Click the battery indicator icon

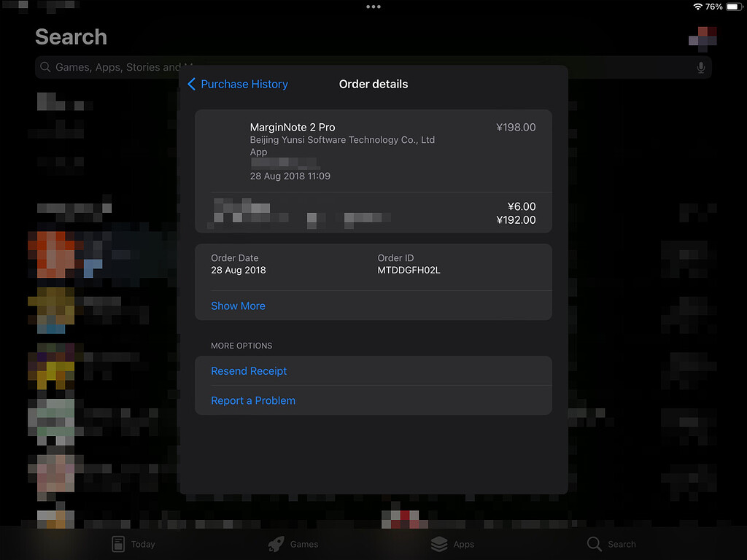pyautogui.click(x=733, y=7)
